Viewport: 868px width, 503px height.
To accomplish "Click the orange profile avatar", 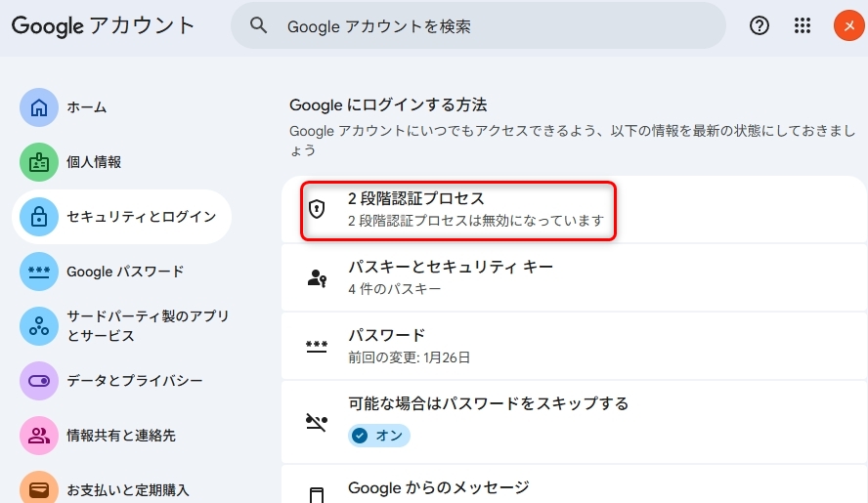I will tap(849, 25).
